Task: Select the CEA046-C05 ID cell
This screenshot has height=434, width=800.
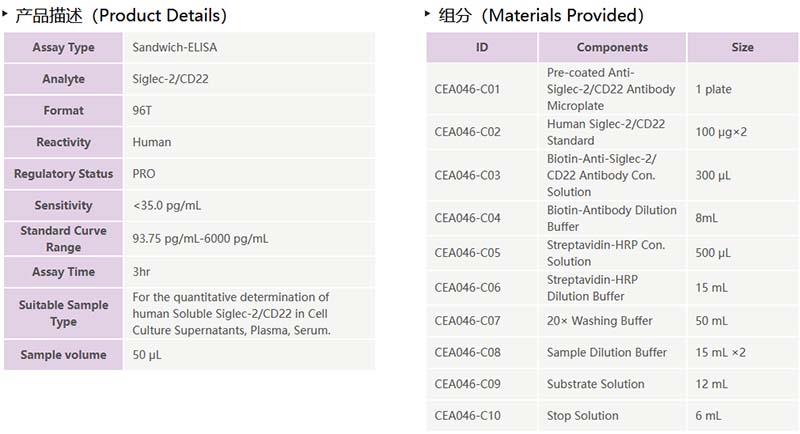Action: pyautogui.click(x=467, y=253)
